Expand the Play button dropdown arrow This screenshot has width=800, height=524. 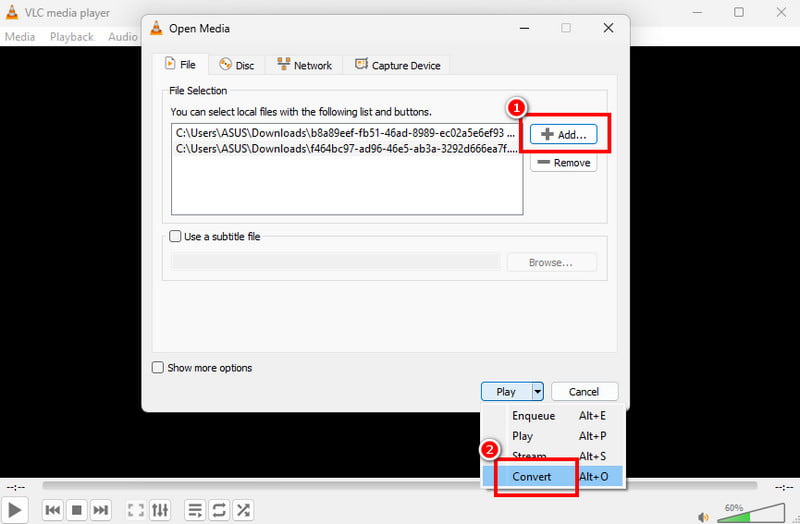pos(537,392)
